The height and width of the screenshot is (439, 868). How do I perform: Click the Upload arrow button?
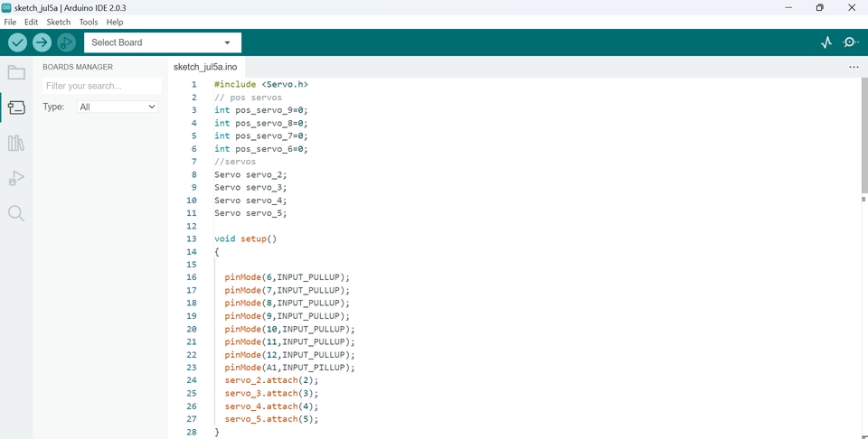coord(42,42)
